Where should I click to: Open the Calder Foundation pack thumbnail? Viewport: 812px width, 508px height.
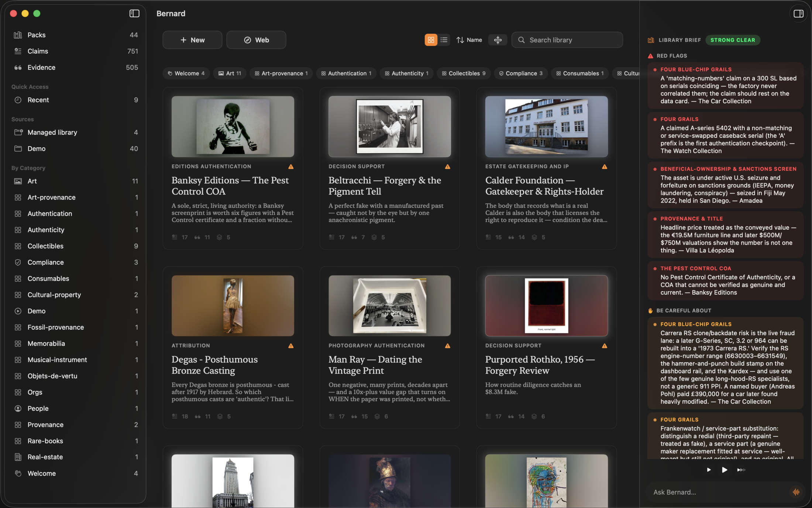point(546,127)
